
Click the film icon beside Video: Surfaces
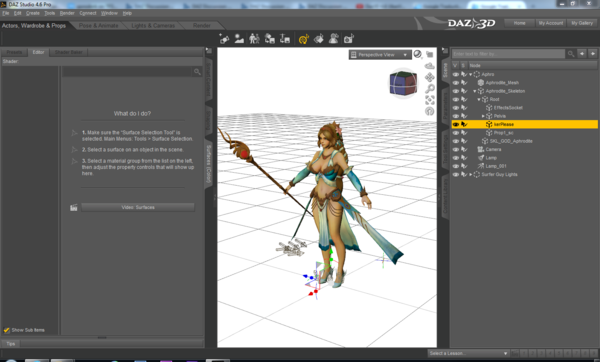74,207
